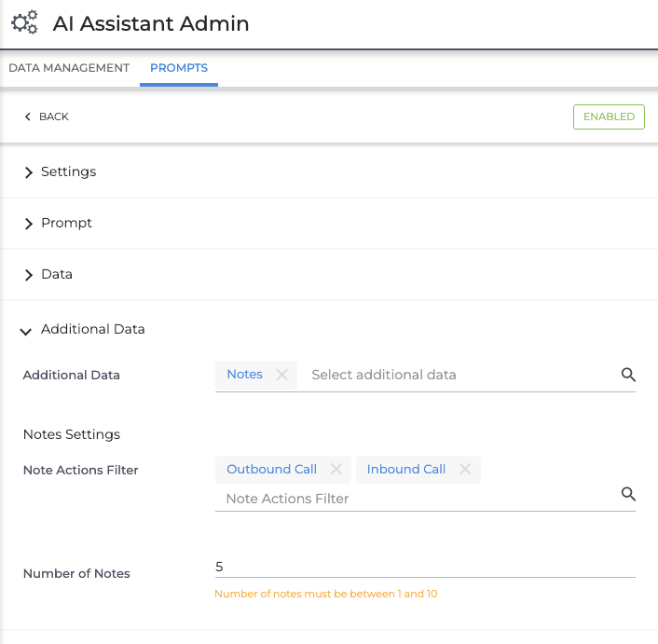Expand the Prompt section
This screenshot has height=644, width=658.
(x=66, y=223)
